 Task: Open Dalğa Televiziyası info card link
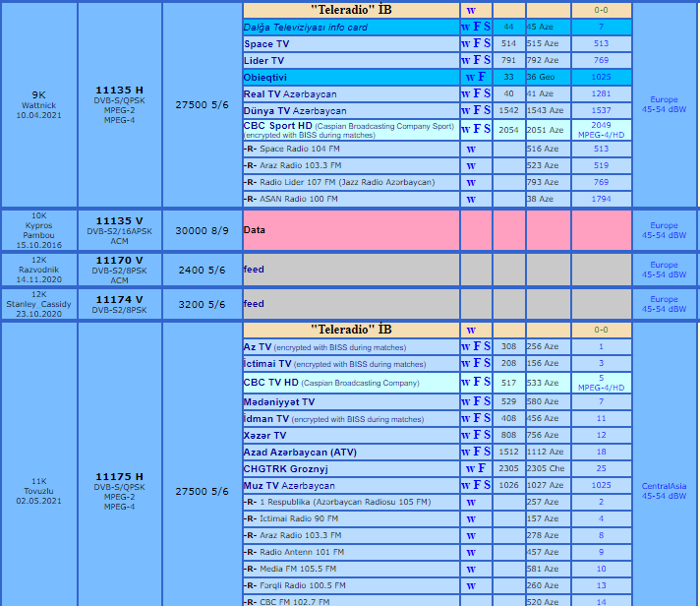(x=306, y=28)
